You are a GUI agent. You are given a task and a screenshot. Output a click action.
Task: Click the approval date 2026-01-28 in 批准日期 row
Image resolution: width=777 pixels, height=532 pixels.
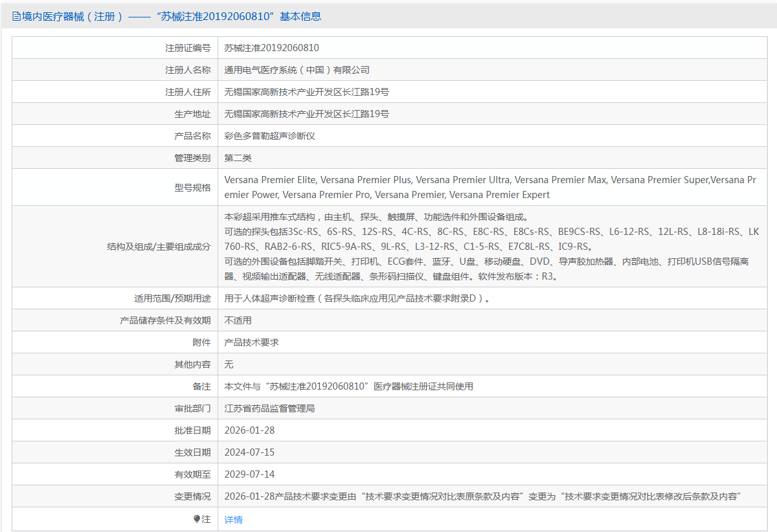point(249,430)
